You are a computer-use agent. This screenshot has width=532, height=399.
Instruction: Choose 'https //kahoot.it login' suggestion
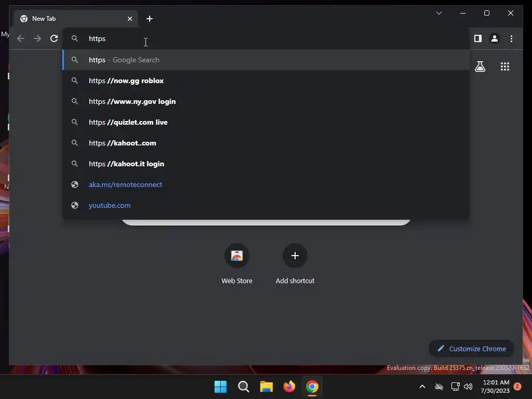266,164
